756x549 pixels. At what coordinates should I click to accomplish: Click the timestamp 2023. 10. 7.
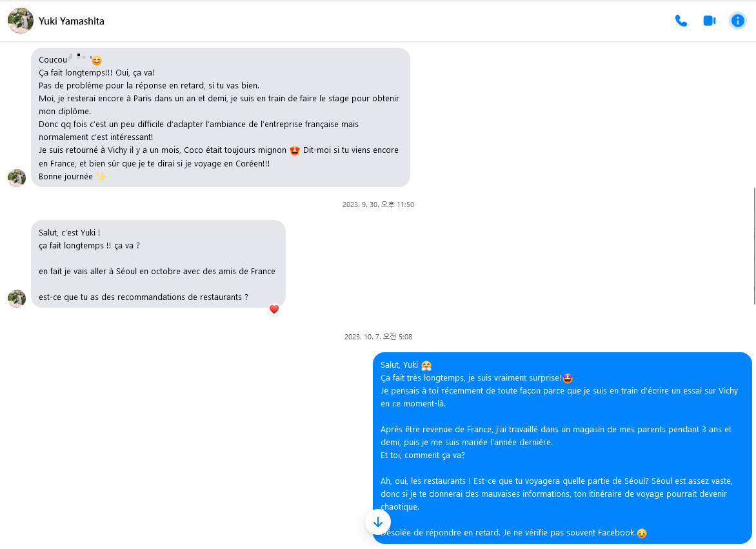point(378,337)
